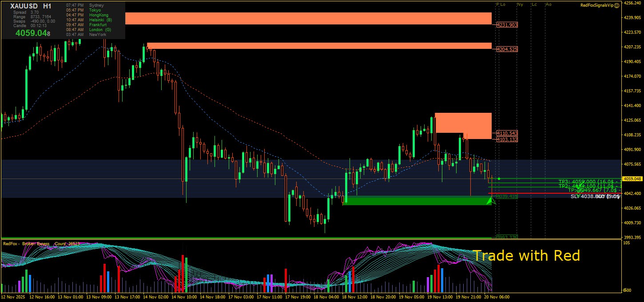The height and width of the screenshot is (302, 644).
Task: Click the 4110.543 zone price tag
Action: point(507,133)
